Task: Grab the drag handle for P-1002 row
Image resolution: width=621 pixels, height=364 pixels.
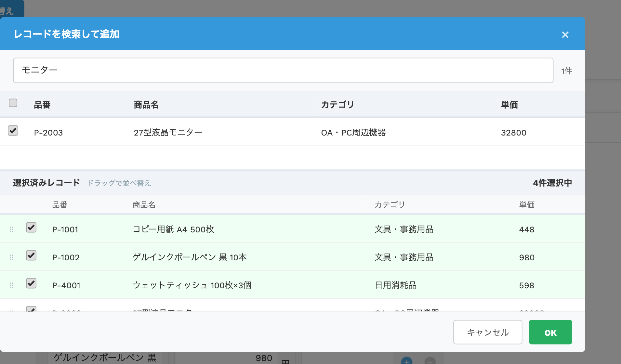Action: 12,257
